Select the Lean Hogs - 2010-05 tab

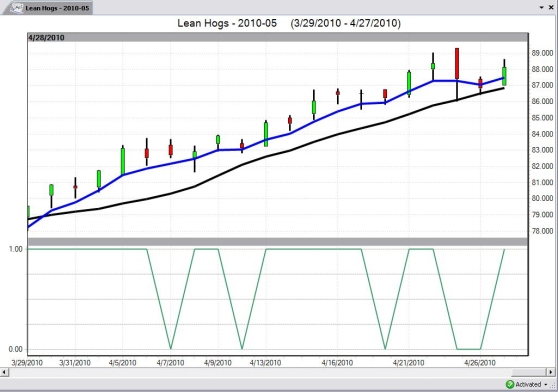pyautogui.click(x=48, y=8)
